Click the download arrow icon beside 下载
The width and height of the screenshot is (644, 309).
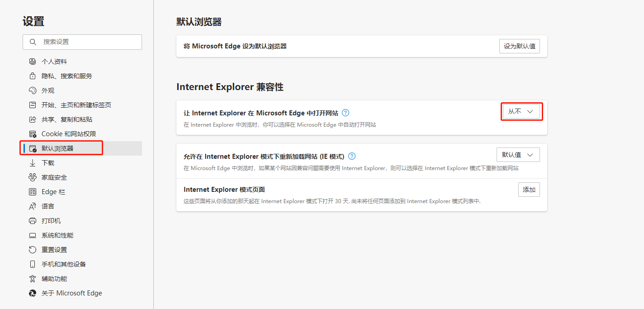33,163
